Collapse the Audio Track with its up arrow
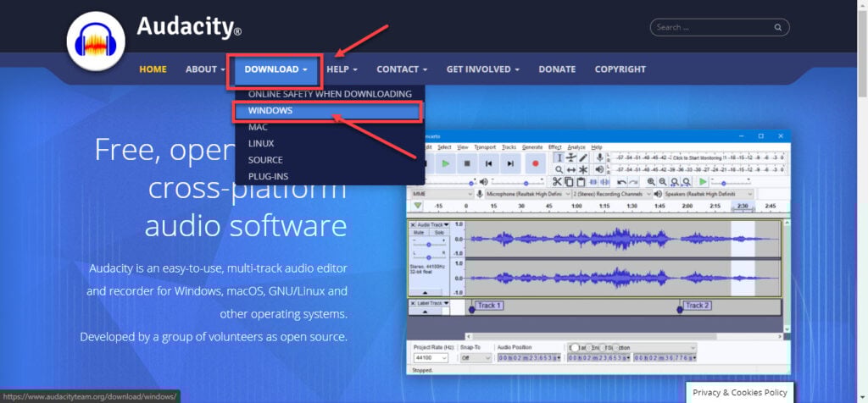Image resolution: width=868 pixels, height=403 pixels. point(426,292)
